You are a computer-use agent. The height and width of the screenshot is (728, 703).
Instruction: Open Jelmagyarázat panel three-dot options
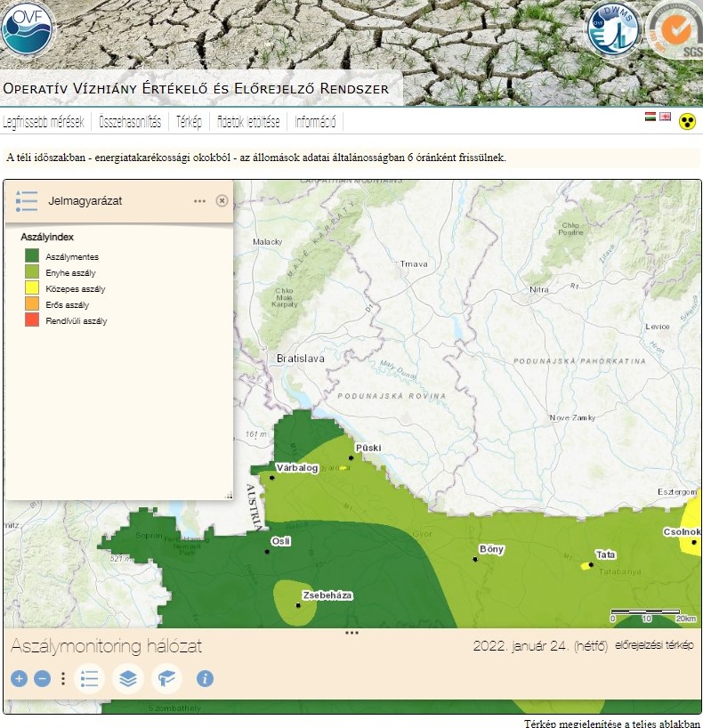(200, 201)
